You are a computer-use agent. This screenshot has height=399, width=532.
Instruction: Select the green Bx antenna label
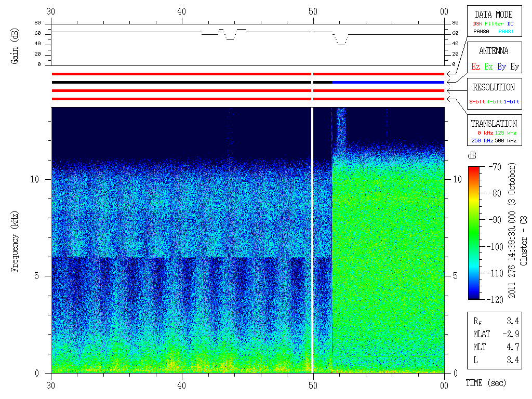[488, 66]
